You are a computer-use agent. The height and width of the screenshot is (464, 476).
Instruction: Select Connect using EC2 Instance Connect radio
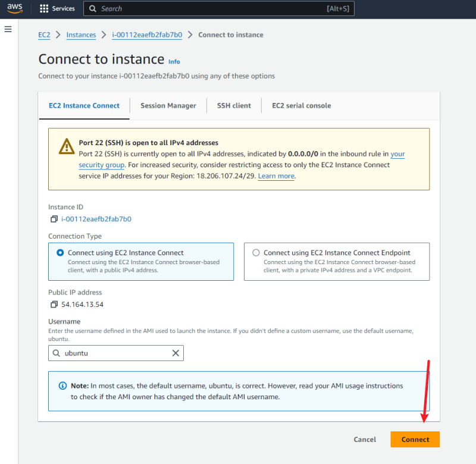(x=60, y=252)
